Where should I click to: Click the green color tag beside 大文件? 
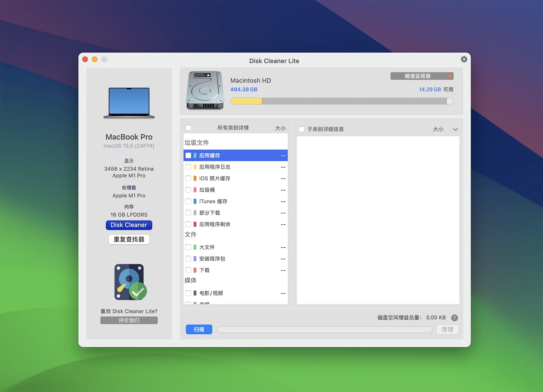click(x=195, y=247)
